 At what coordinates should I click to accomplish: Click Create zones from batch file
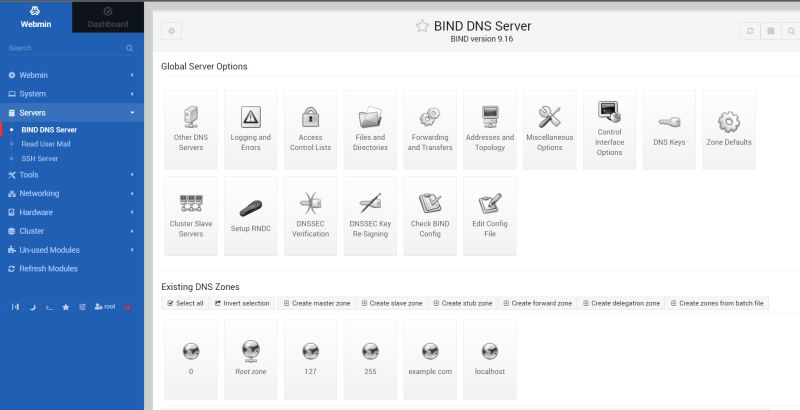(717, 303)
